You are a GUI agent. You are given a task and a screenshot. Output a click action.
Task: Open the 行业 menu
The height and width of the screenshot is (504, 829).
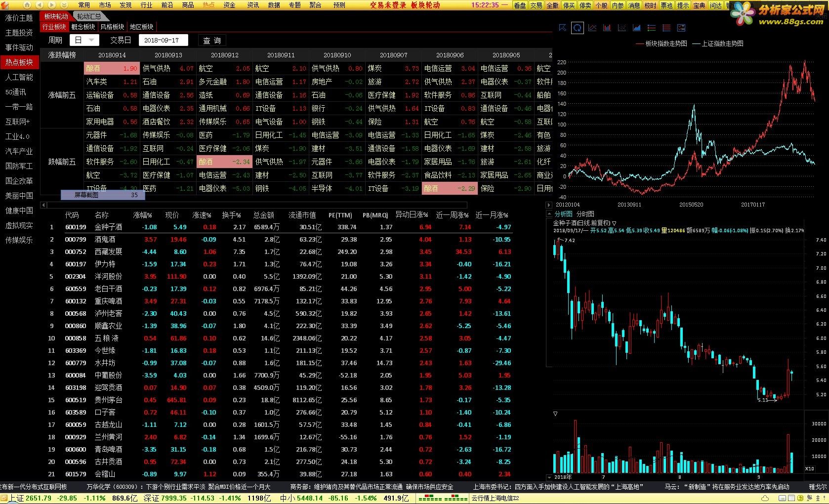[x=146, y=5]
